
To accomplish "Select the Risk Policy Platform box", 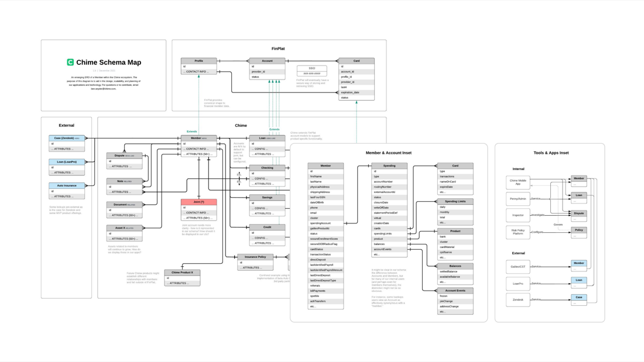I will [x=518, y=232].
